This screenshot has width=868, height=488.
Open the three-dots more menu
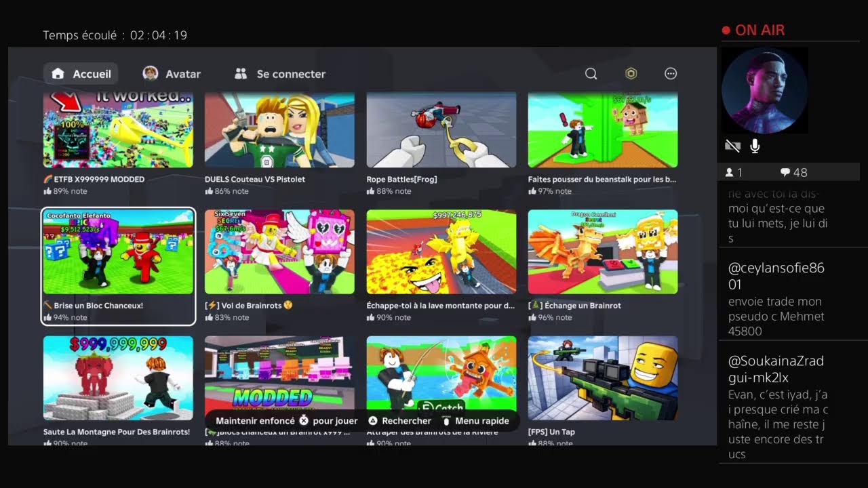click(671, 74)
